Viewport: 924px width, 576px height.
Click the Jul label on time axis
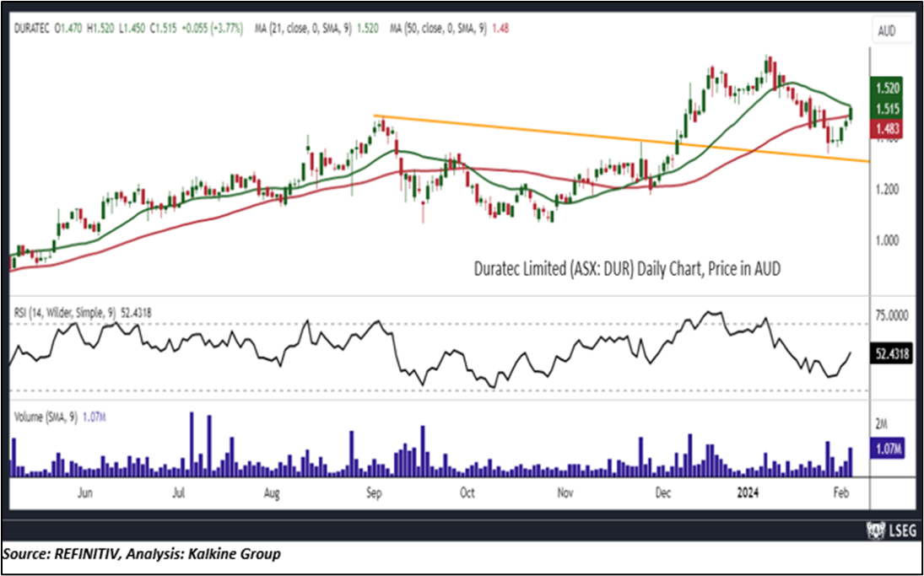pos(181,493)
